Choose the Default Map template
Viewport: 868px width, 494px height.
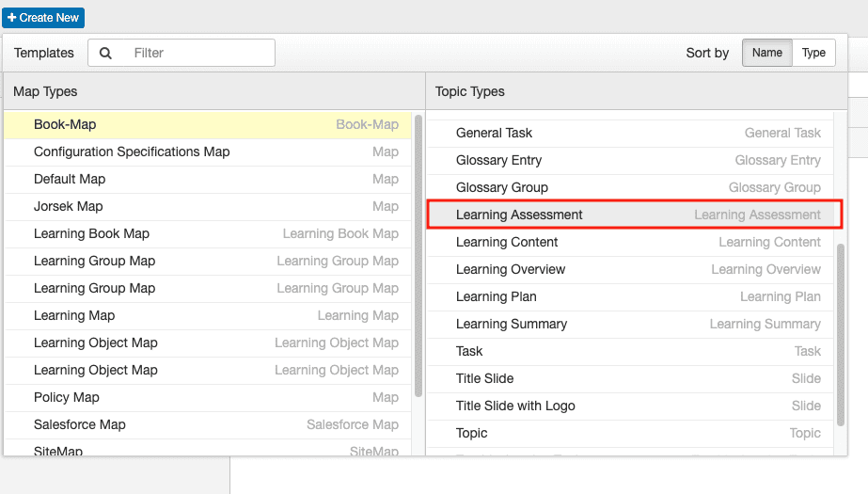pos(208,179)
